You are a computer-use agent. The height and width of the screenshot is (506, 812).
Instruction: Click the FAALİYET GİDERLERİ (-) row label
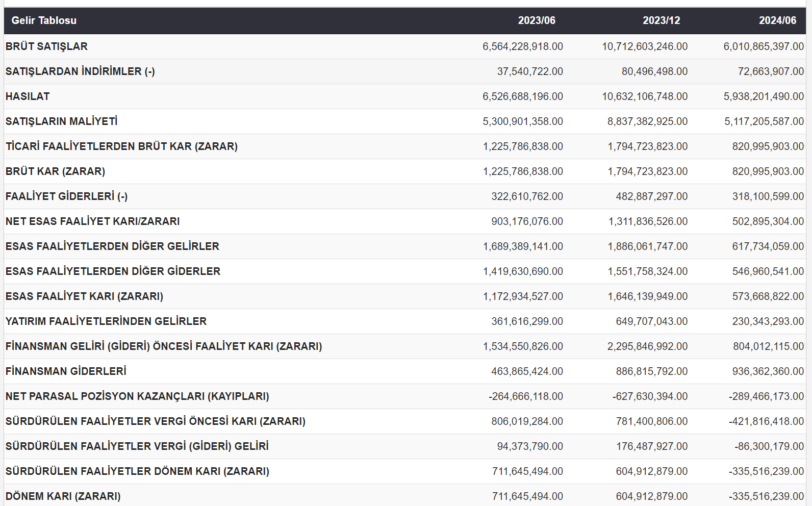(x=66, y=196)
